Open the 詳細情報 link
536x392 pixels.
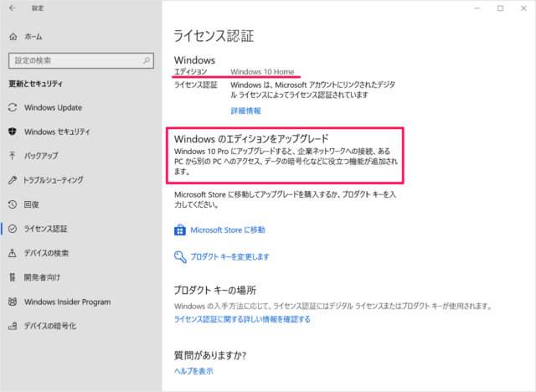[245, 111]
